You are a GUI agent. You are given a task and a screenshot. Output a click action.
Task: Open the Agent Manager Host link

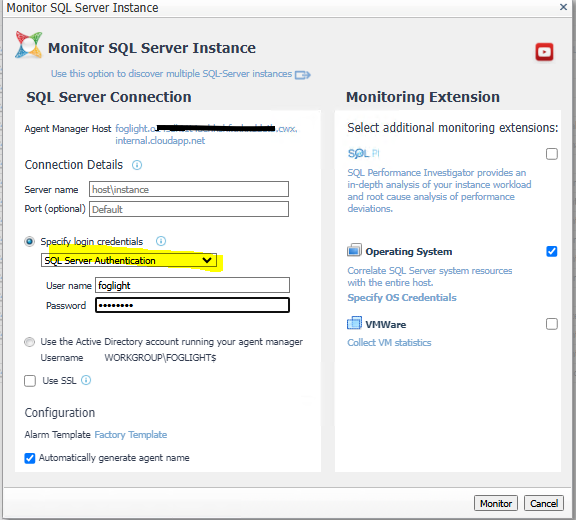tap(206, 134)
